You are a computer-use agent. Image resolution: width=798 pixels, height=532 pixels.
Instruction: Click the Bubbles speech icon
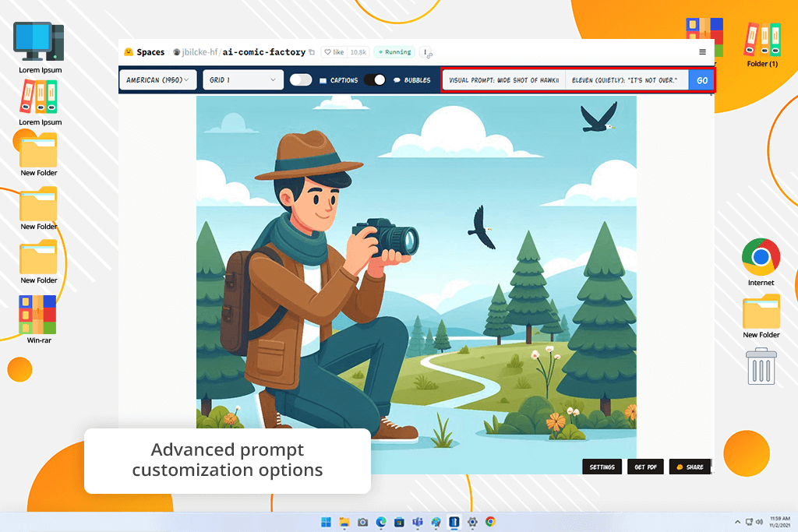[x=397, y=80]
